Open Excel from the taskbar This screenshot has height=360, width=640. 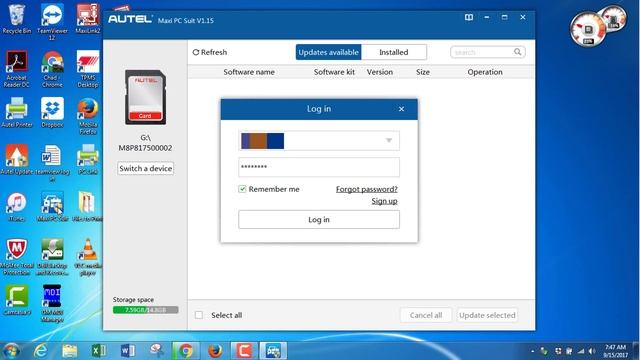click(x=98, y=351)
